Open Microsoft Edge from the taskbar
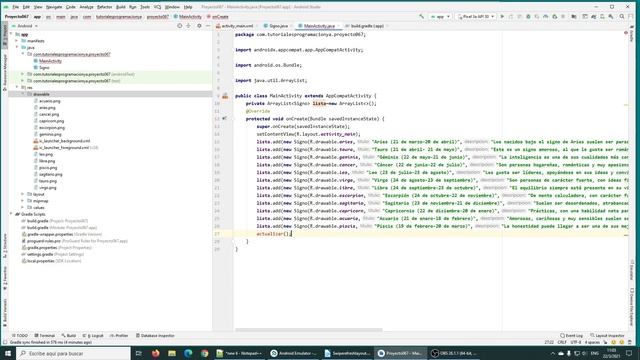This screenshot has width=640, height=360. [188, 353]
